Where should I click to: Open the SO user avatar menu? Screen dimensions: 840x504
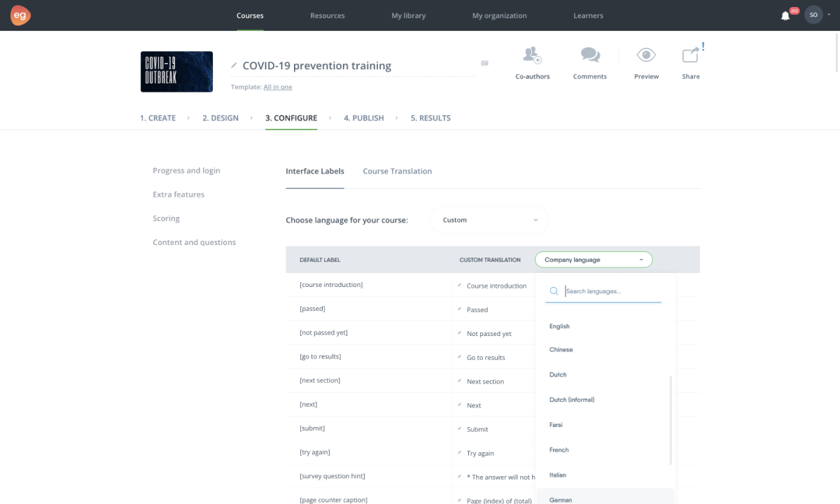813,15
